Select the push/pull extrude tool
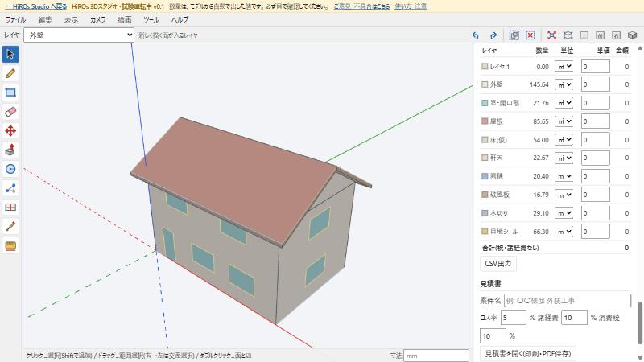The height and width of the screenshot is (362, 644). pyautogui.click(x=10, y=150)
